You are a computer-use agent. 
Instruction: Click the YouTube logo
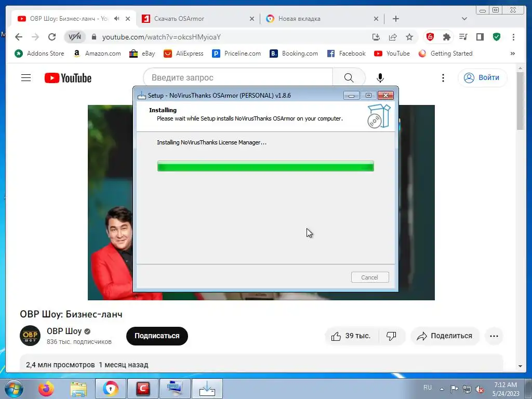pos(68,78)
